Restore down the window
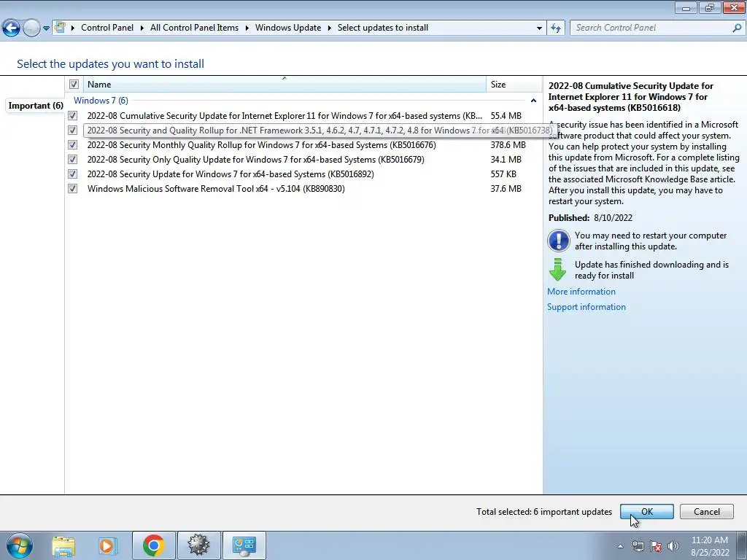The image size is (747, 560). pyautogui.click(x=709, y=7)
